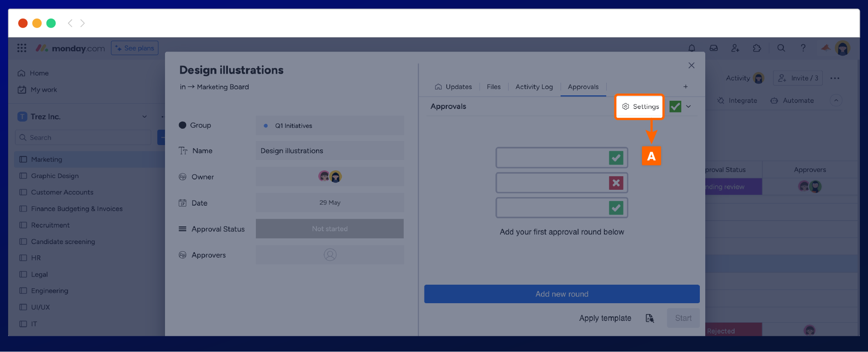The width and height of the screenshot is (868, 352).
Task: Switch to the Activity Log tab
Action: pos(534,87)
